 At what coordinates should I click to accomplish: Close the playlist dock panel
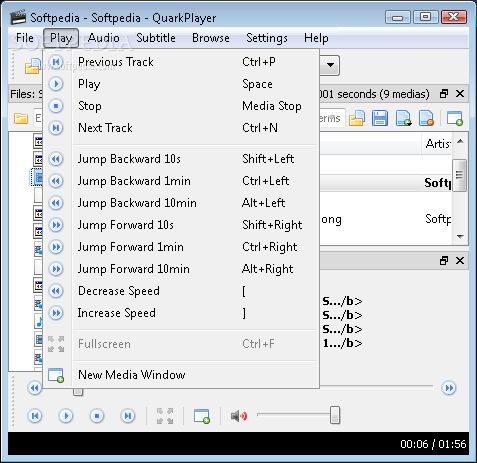[460, 94]
